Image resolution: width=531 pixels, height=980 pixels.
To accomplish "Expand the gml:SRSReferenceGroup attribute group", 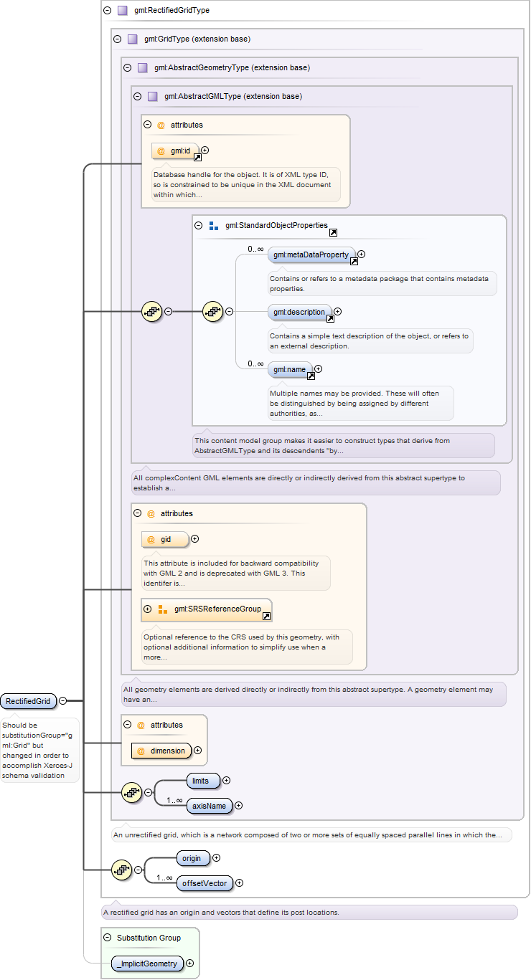I will tap(148, 609).
